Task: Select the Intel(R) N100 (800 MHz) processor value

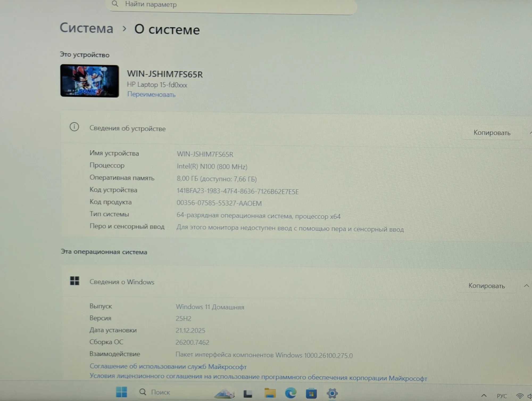Action: [x=212, y=167]
